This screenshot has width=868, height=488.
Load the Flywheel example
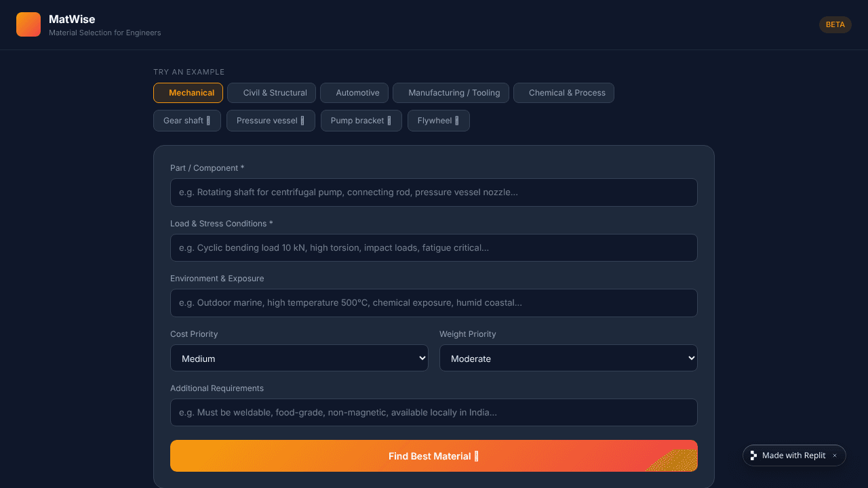[439, 121]
